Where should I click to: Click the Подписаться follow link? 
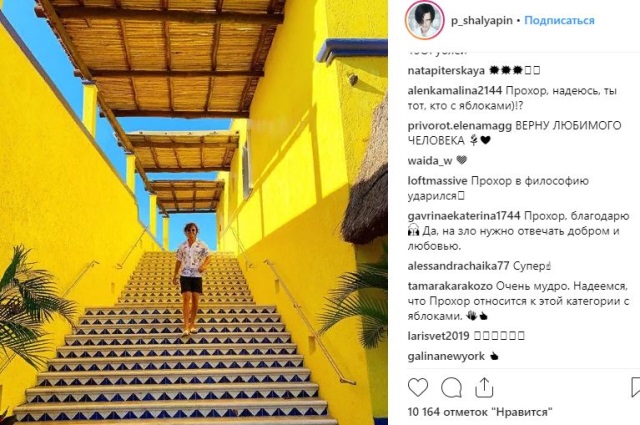[x=559, y=20]
